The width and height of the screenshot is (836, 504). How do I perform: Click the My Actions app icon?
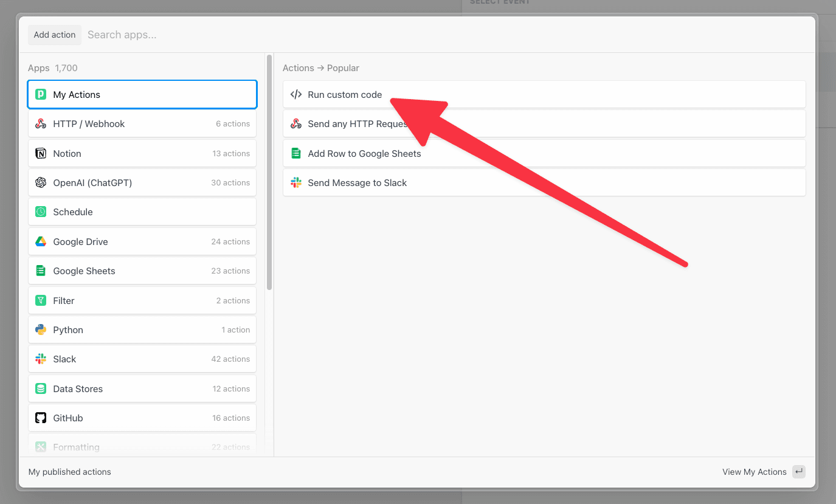pos(41,94)
